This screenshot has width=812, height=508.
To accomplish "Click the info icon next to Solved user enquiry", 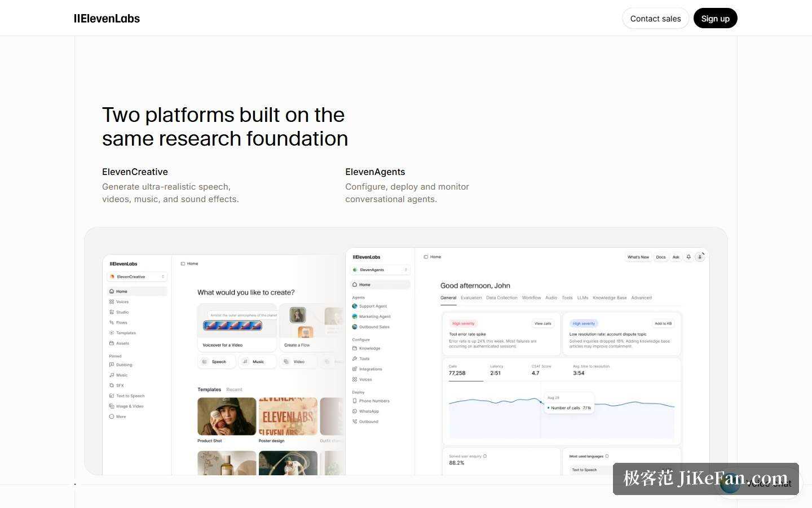I will (485, 456).
